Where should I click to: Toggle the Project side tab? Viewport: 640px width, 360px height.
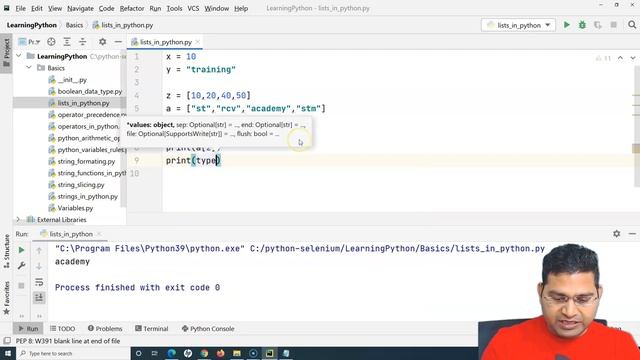pos(6,53)
